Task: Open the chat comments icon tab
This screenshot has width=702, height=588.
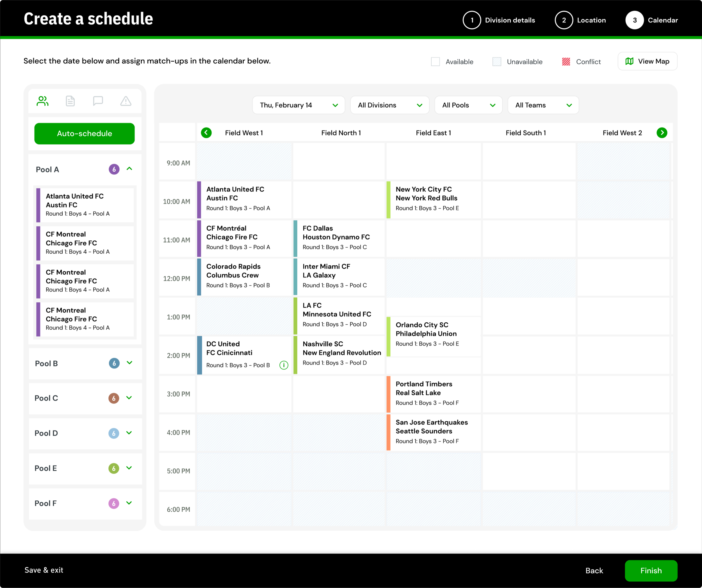Action: (x=98, y=101)
